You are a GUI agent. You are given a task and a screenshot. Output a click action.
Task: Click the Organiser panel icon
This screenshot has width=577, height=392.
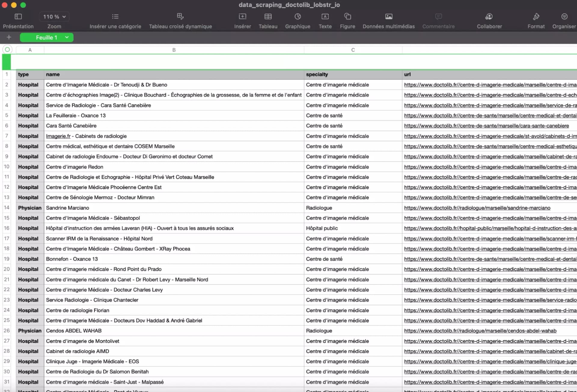click(564, 20)
